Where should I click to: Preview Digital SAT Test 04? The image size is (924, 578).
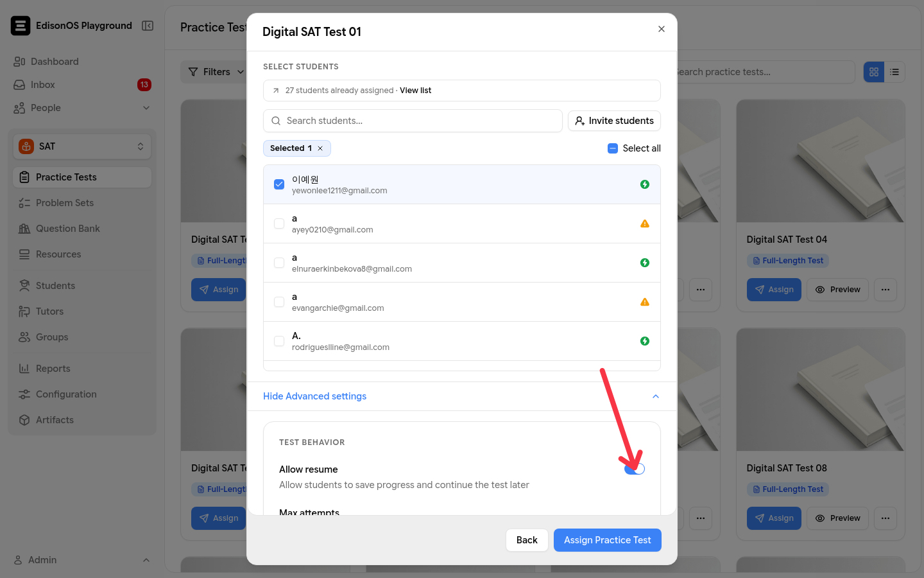837,290
